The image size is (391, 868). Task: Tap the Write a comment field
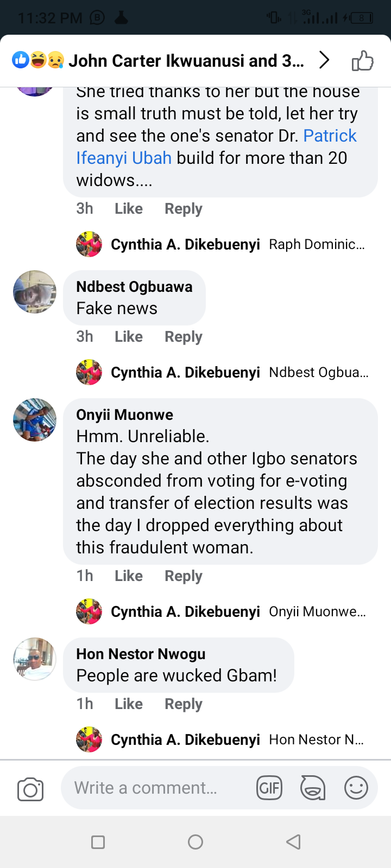pyautogui.click(x=157, y=788)
